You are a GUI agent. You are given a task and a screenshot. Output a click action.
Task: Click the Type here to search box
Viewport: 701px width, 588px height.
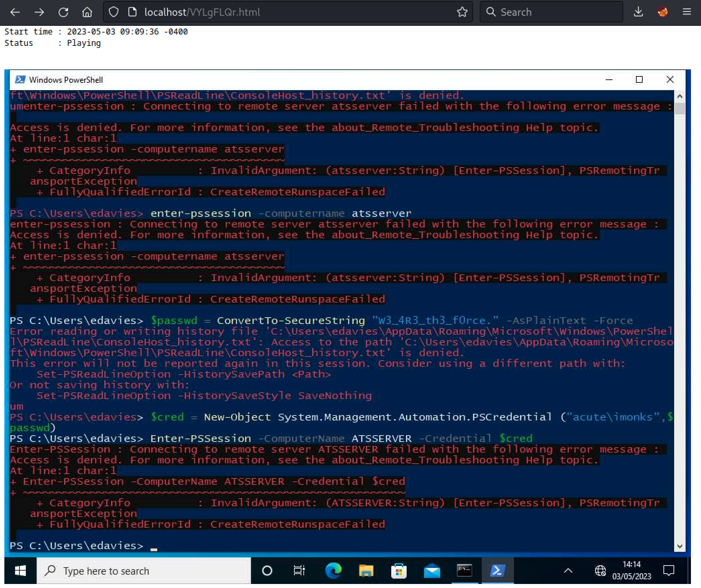pos(144,571)
